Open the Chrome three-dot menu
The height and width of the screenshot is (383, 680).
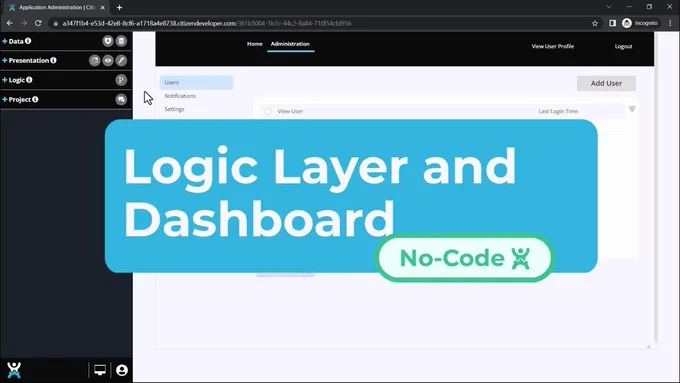[670, 23]
